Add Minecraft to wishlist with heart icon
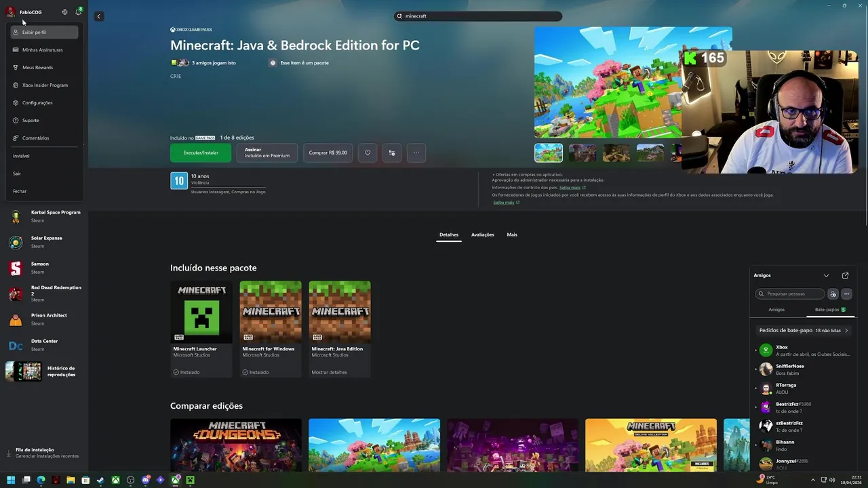 click(x=368, y=152)
